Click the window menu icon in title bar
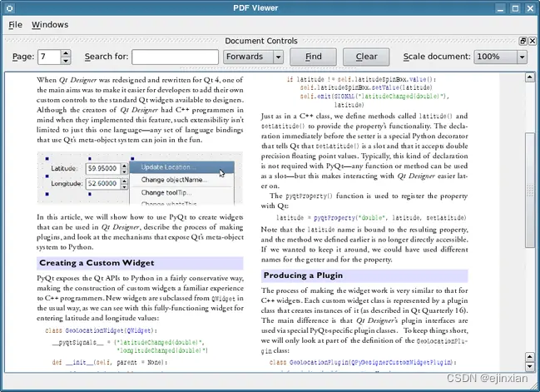 [10, 8]
